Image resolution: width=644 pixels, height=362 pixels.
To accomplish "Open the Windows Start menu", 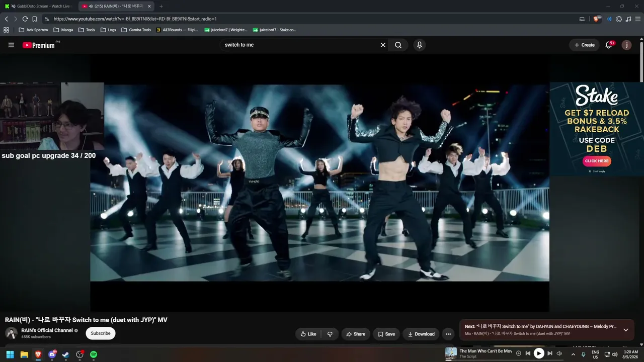I will click(x=10, y=354).
